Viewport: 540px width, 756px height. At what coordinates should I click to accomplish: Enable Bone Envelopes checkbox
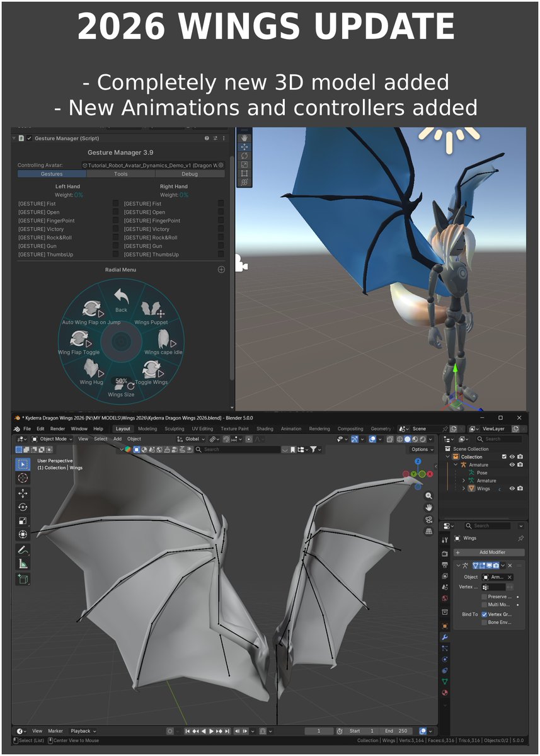tap(484, 622)
